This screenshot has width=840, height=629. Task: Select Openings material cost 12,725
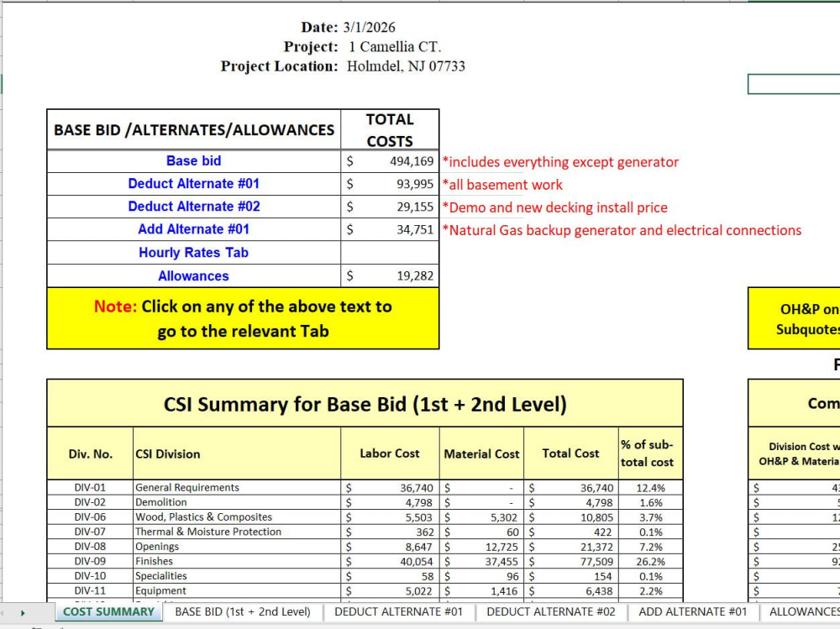pyautogui.click(x=481, y=547)
